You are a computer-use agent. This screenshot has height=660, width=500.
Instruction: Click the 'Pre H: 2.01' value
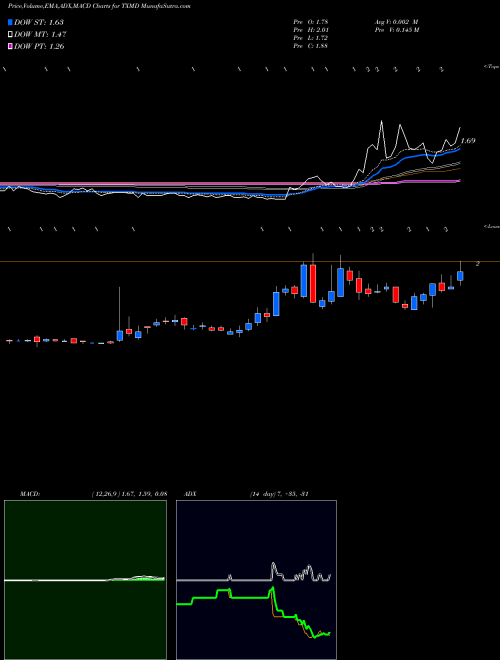point(311,30)
